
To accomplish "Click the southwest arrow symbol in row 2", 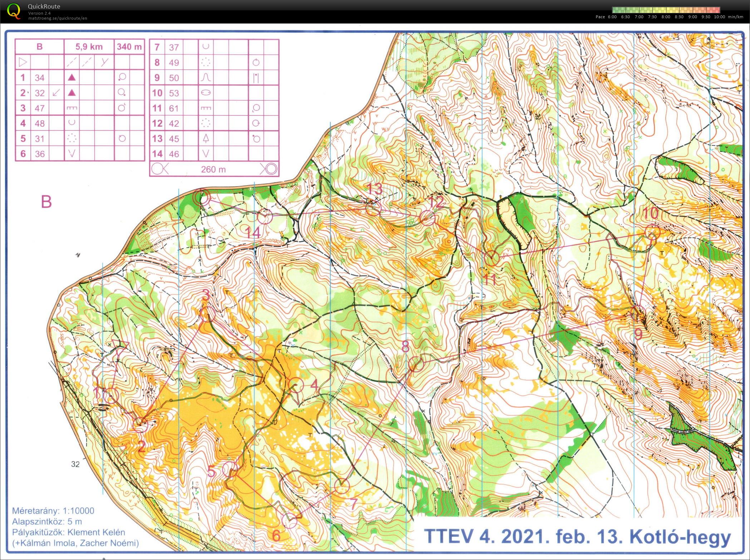I will 56,93.
